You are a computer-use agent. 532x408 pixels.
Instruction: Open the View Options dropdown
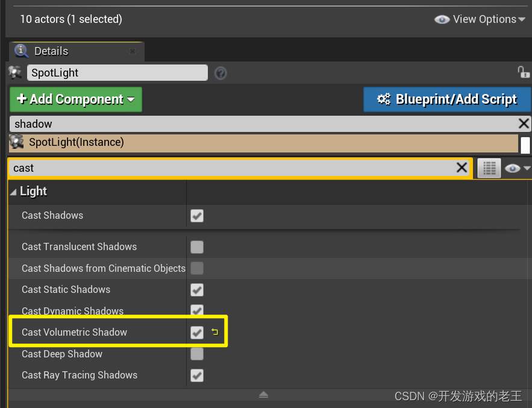click(480, 19)
